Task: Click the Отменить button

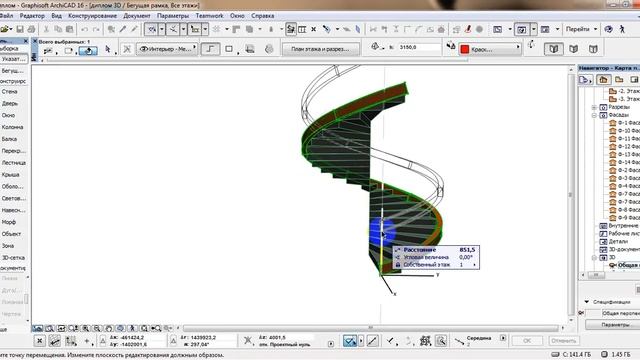Action: 563,340
